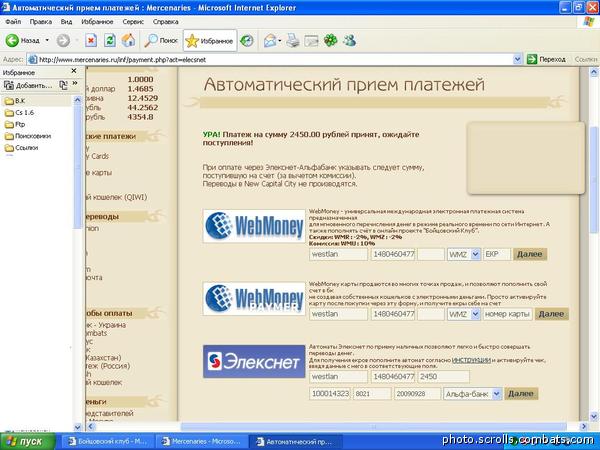This screenshot has height=450, width=600.
Task: Click the кошелек (QIWI) sidebar link
Action: click(x=117, y=197)
